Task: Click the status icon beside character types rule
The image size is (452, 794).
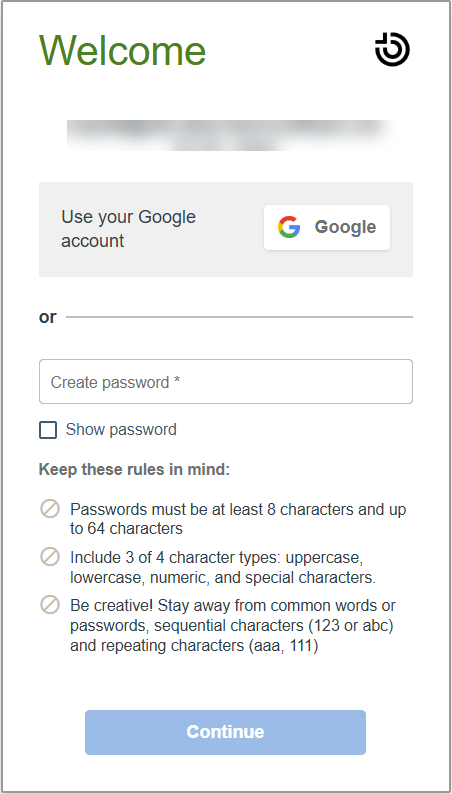Action: point(50,557)
